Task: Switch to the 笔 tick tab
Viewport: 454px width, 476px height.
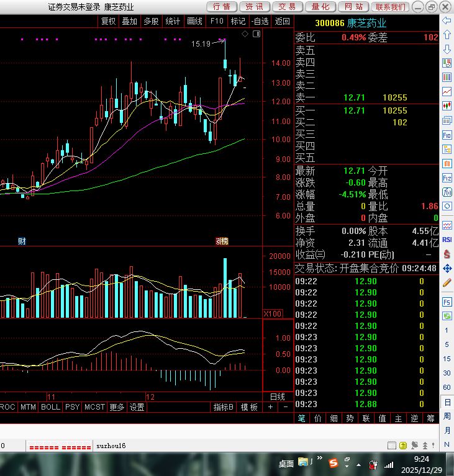Action: coord(301,418)
